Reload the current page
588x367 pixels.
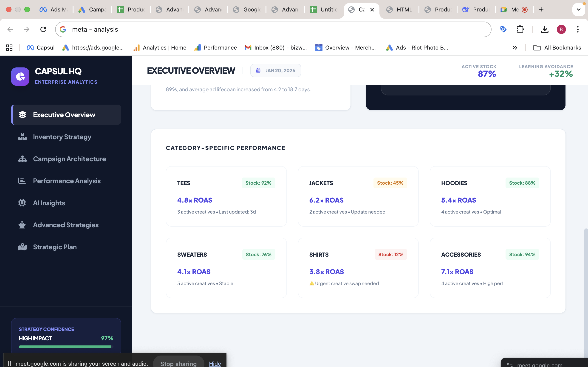pos(43,29)
